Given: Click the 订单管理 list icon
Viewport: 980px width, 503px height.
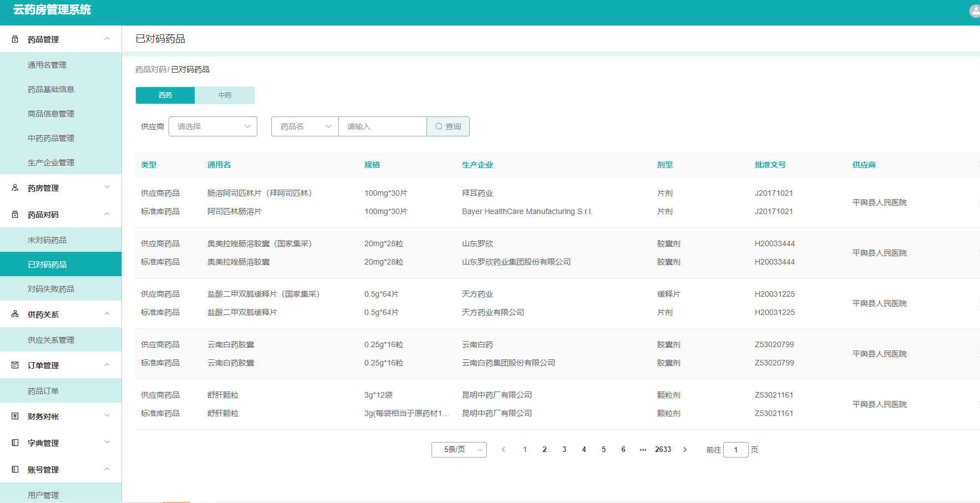Looking at the screenshot, I should point(15,365).
